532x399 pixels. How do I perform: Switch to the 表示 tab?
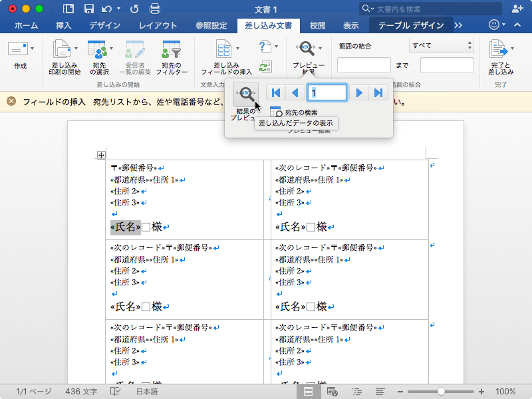(351, 25)
